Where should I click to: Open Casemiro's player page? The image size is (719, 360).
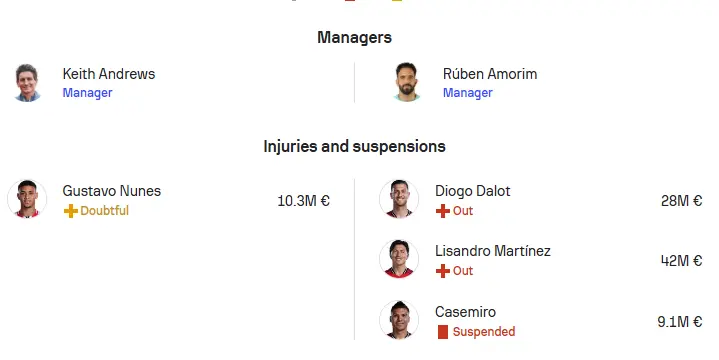(x=465, y=312)
